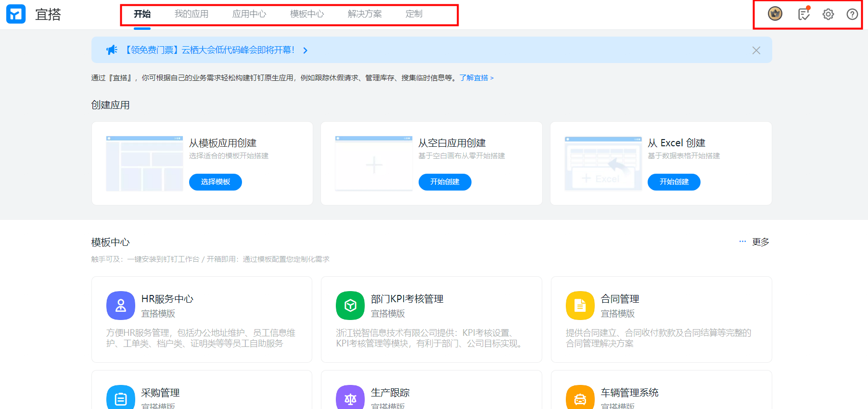Click the 合同管理 yellow document icon

click(x=580, y=306)
